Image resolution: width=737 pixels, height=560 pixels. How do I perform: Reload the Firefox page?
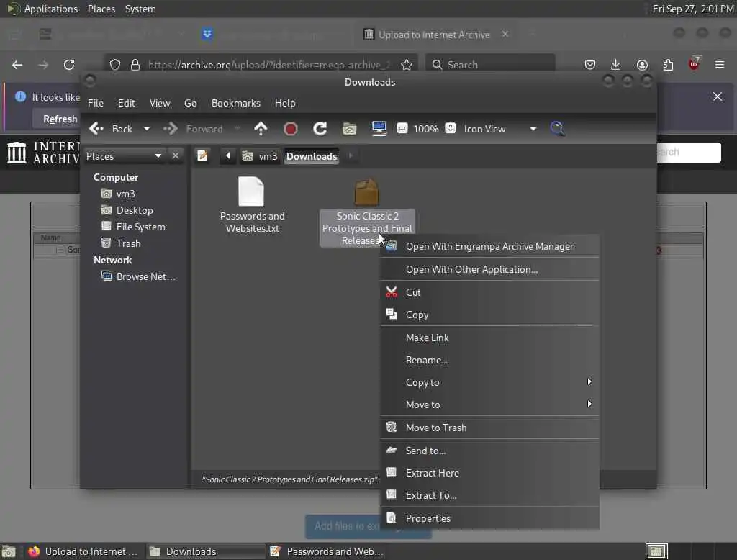tap(69, 65)
